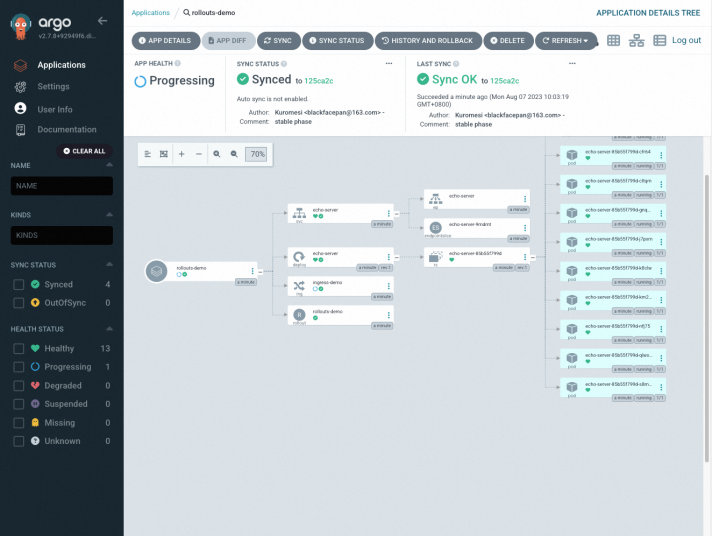
Task: Click the Log out link
Action: point(686,40)
